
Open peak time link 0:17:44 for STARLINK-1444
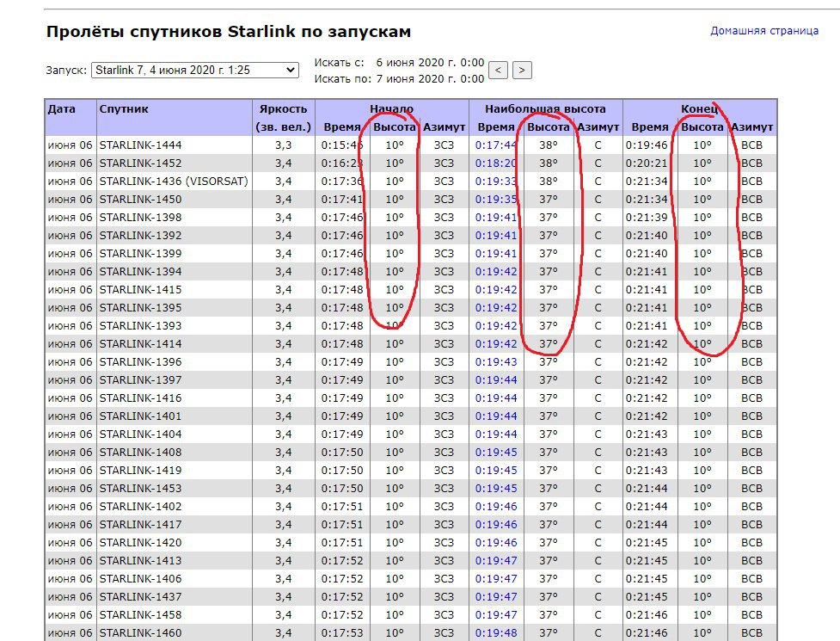496,145
